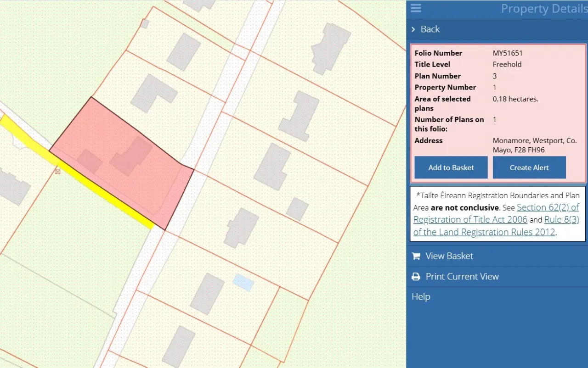Click the chevron arrow beside Back

click(x=413, y=29)
